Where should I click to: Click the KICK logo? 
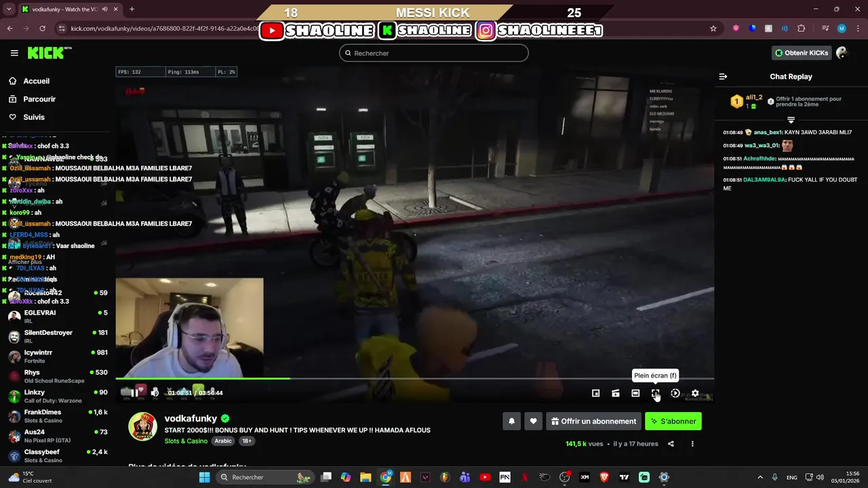pyautogui.click(x=49, y=53)
